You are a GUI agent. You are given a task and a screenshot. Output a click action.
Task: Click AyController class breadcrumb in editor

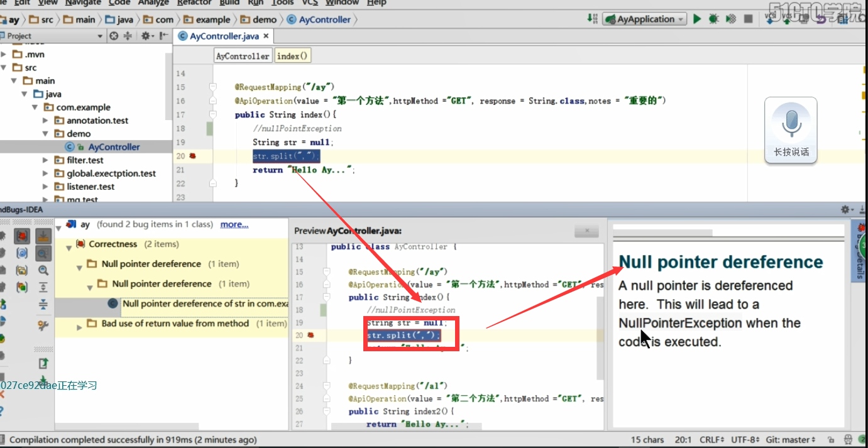(x=243, y=56)
